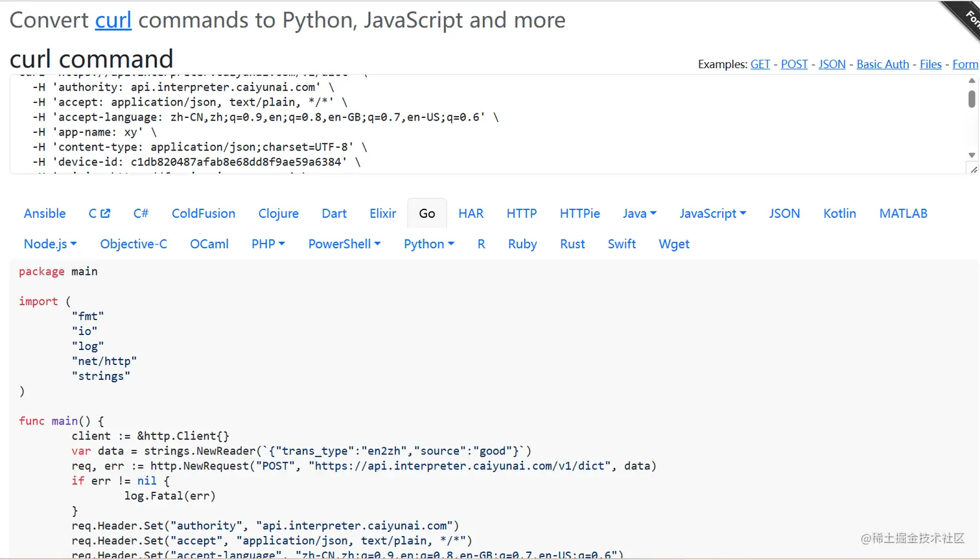Screen dimensions: 980x560
Task: Switch to the Swift tab
Action: (x=622, y=244)
